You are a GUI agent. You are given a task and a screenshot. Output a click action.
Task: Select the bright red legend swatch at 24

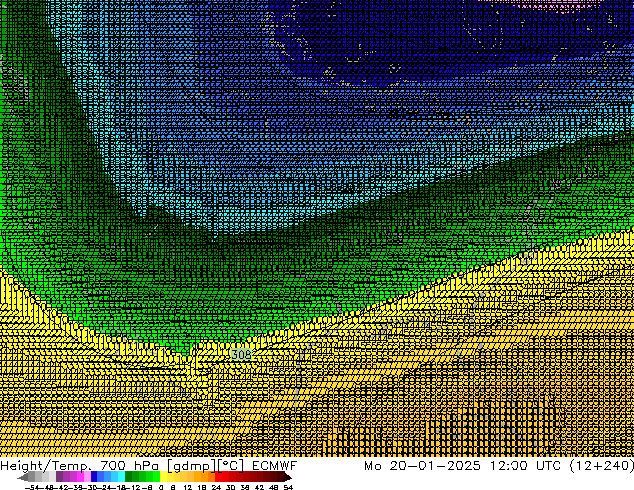click(218, 476)
